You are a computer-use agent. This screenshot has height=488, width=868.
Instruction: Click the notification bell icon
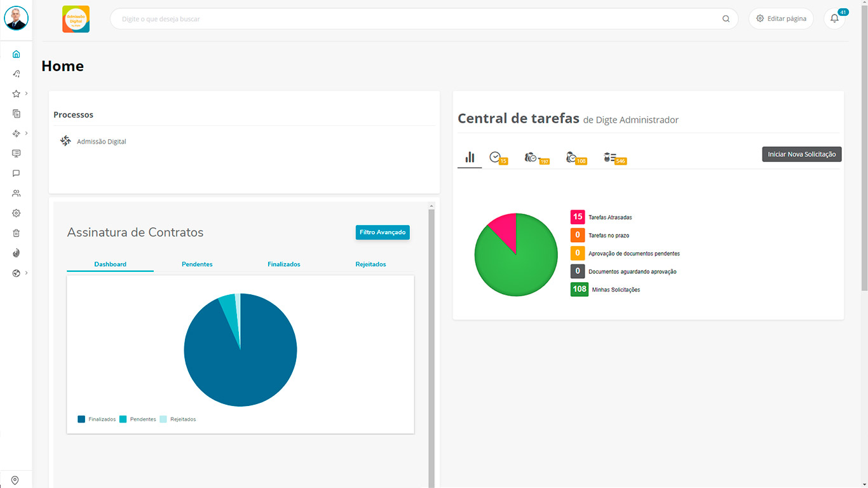click(834, 18)
